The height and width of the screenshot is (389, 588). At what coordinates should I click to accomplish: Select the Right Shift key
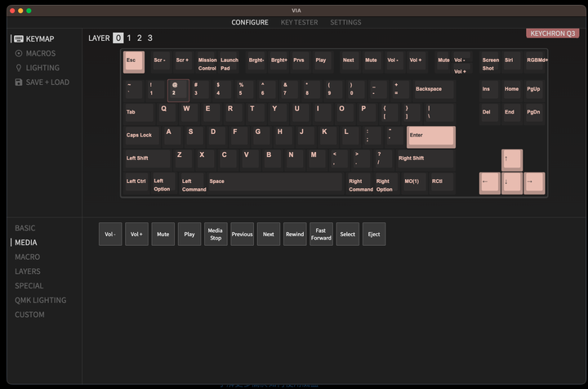(425, 159)
